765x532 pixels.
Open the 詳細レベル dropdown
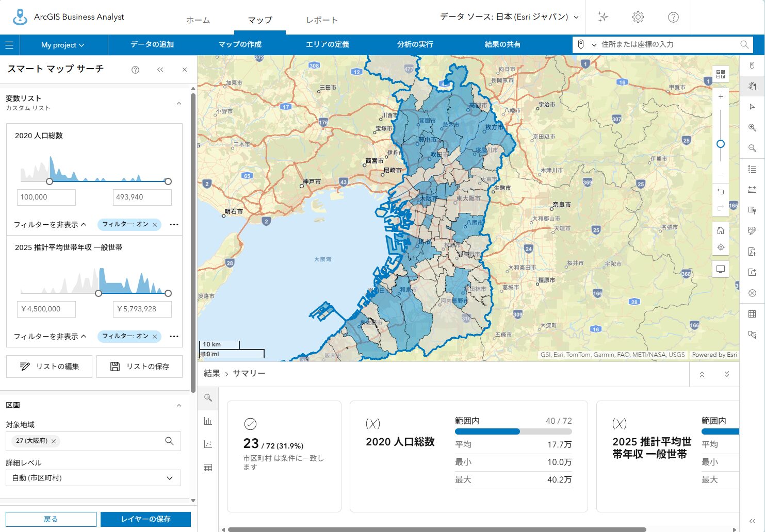tap(93, 478)
